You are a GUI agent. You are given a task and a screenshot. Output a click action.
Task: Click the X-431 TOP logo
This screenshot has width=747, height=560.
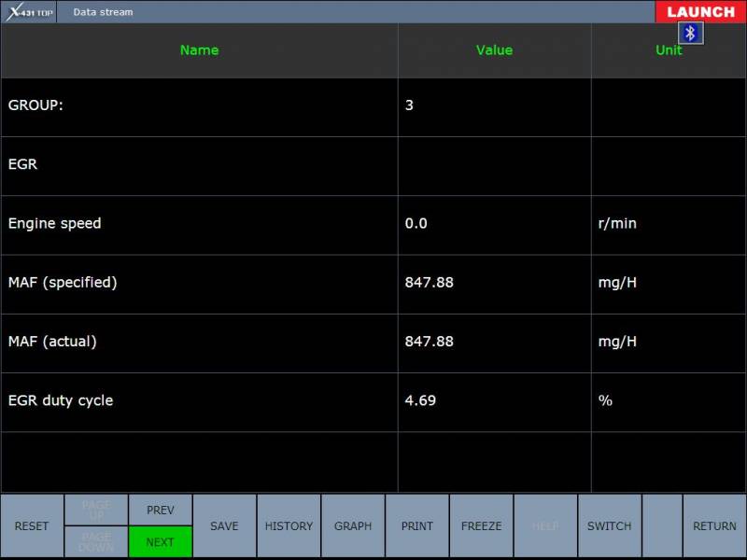[x=29, y=12]
